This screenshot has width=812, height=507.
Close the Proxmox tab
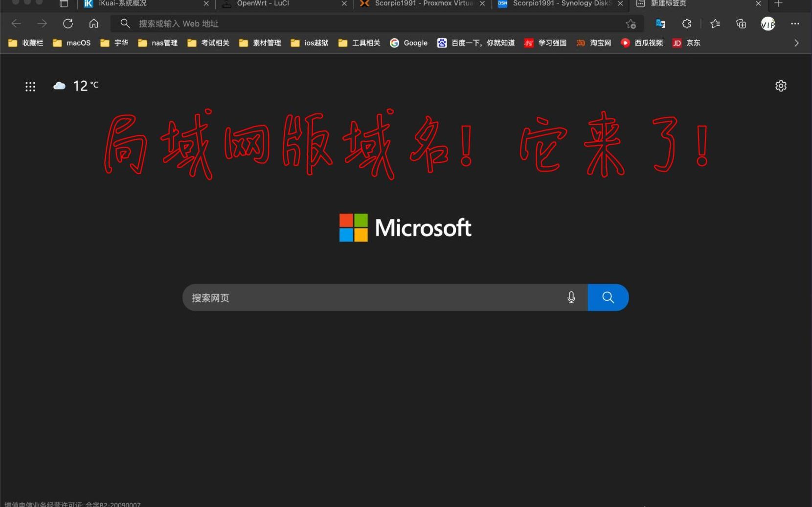coord(482,3)
